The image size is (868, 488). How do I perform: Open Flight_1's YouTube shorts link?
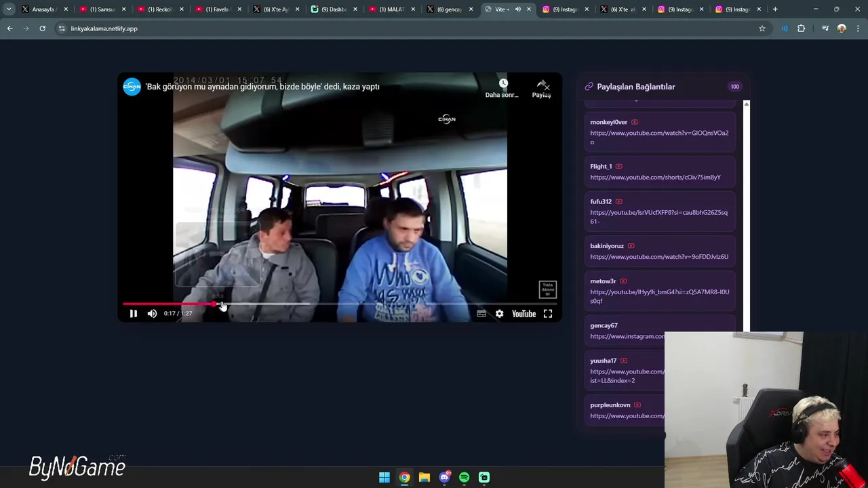(655, 177)
